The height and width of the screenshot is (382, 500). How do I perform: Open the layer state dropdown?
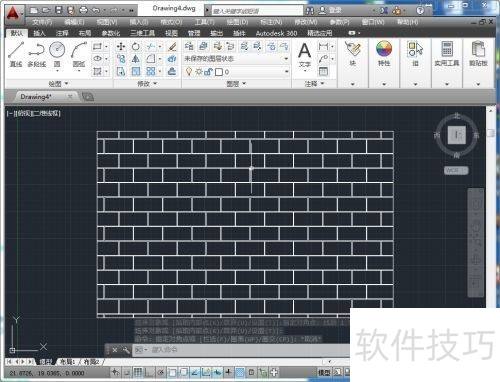tap(236, 59)
